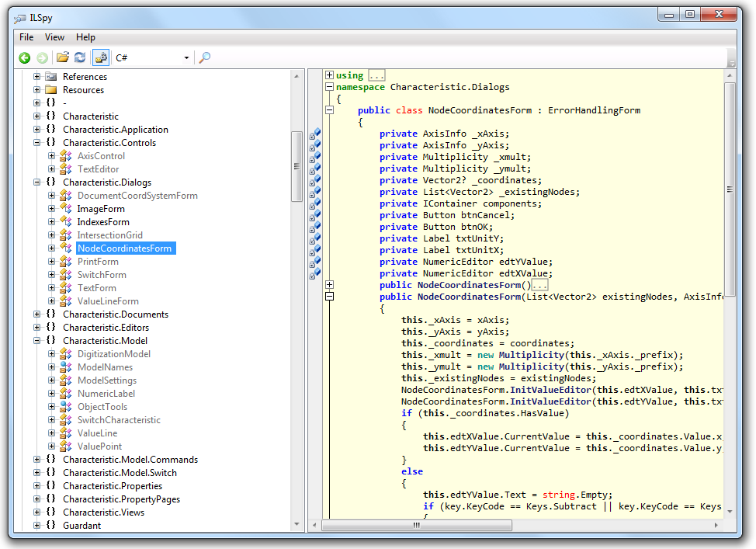Click the Reload assemblies refresh icon
The width and height of the screenshot is (756, 549).
[80, 57]
